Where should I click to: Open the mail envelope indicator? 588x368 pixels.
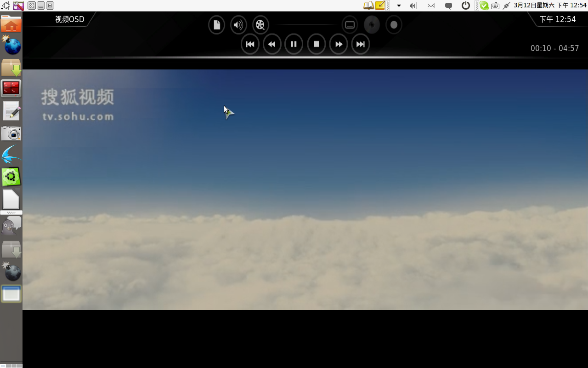point(431,6)
